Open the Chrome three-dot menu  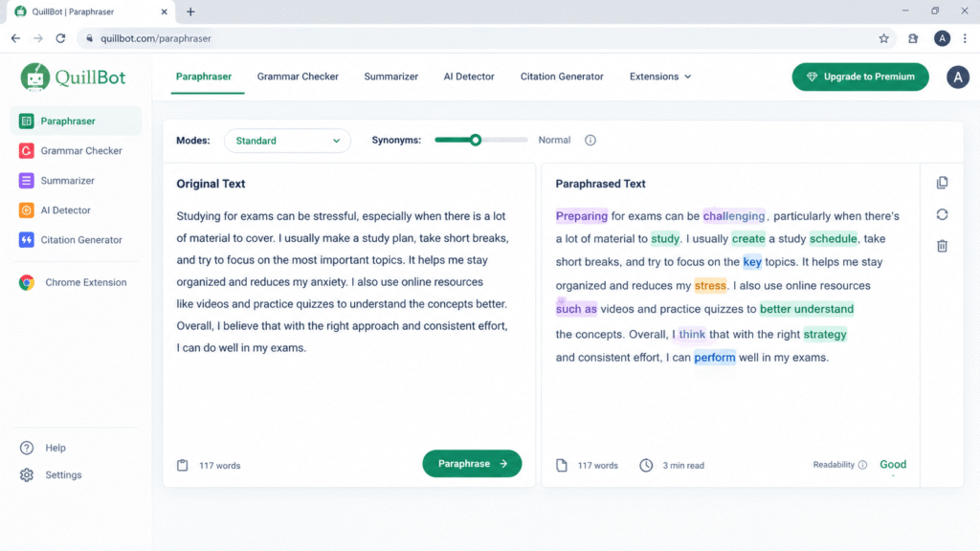tap(965, 38)
